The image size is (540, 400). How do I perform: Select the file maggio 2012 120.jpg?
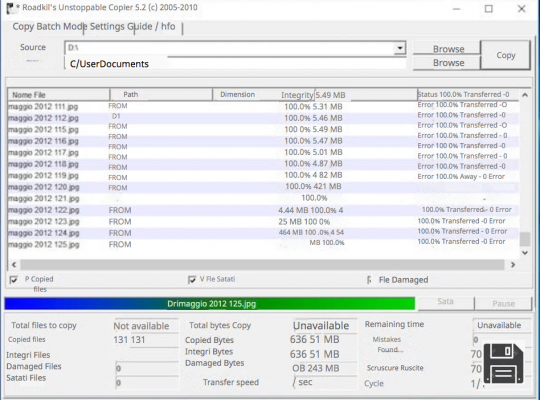tap(43, 187)
